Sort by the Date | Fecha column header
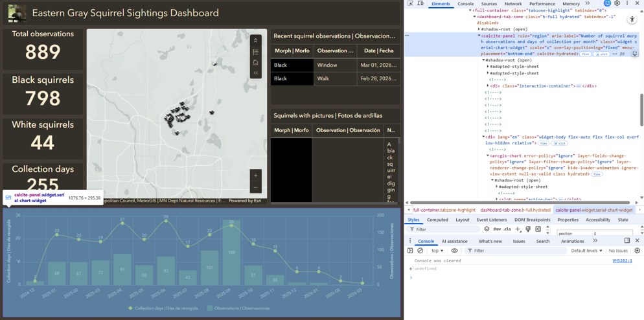644x320 pixels. pos(378,51)
